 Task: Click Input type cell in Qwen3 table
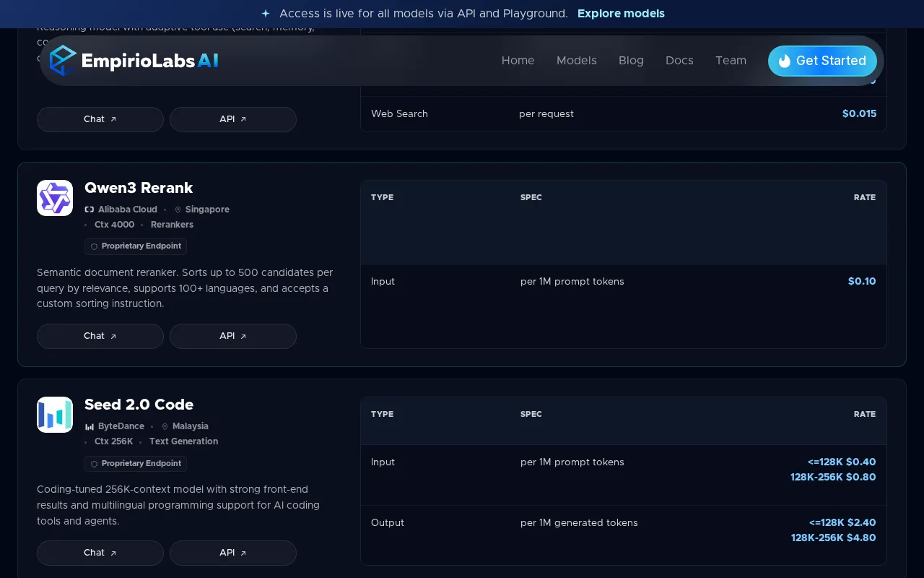(383, 282)
